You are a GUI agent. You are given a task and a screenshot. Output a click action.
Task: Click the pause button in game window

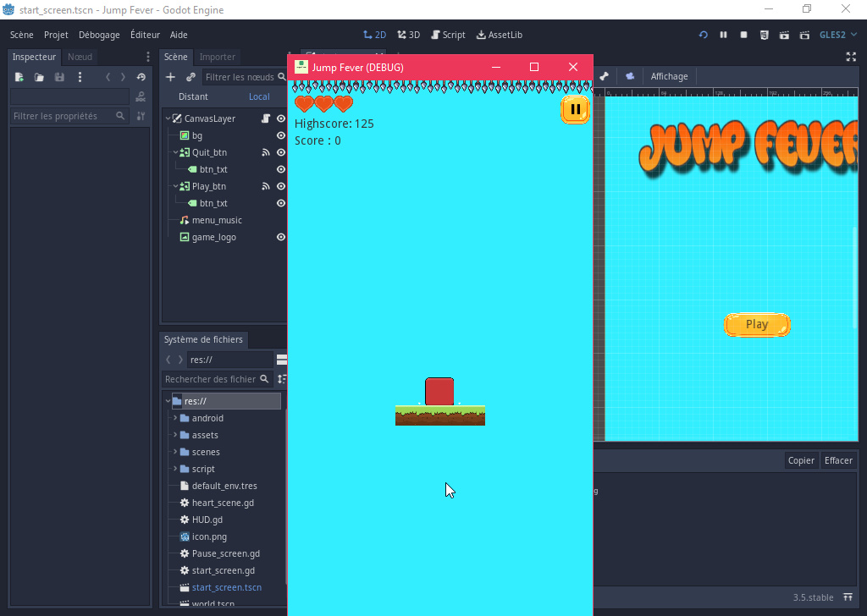575,109
